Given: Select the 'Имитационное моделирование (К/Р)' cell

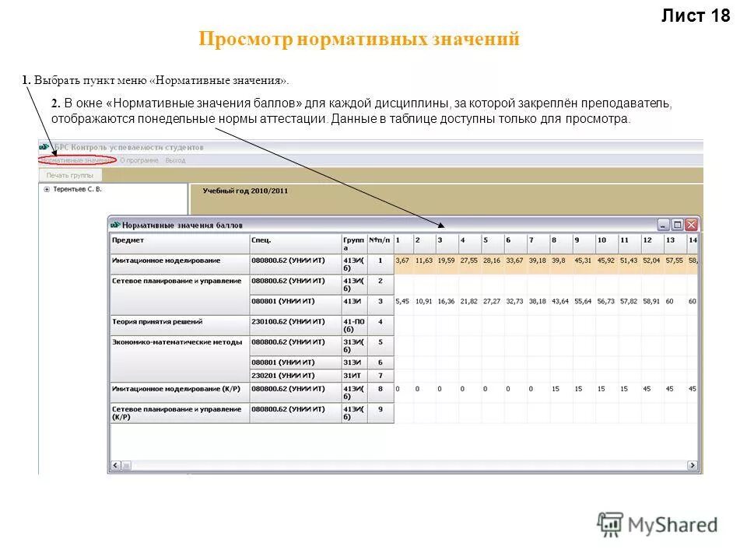Looking at the screenshot, I should tap(180, 392).
